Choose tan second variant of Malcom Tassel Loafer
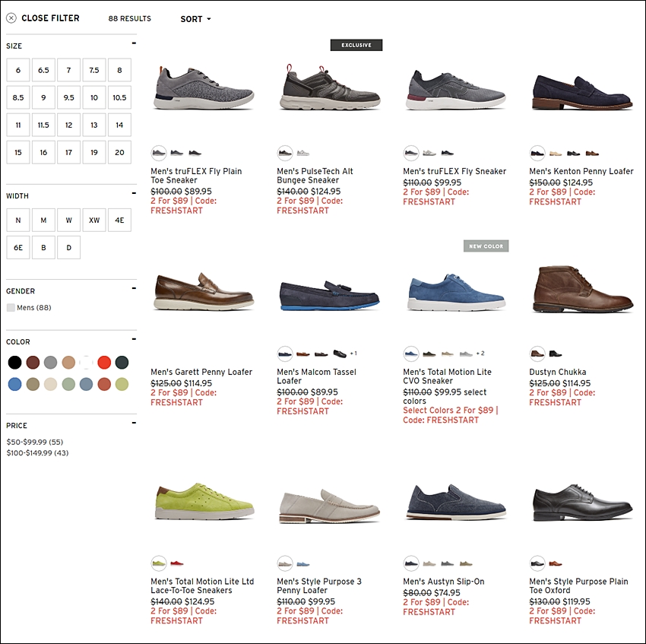 (x=302, y=354)
